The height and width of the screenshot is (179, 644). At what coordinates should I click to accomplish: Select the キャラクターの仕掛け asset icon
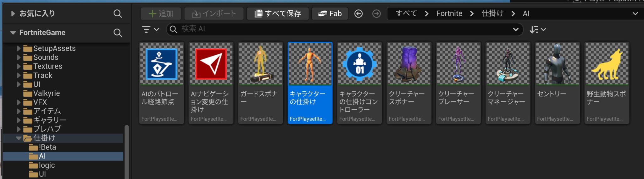pos(310,64)
